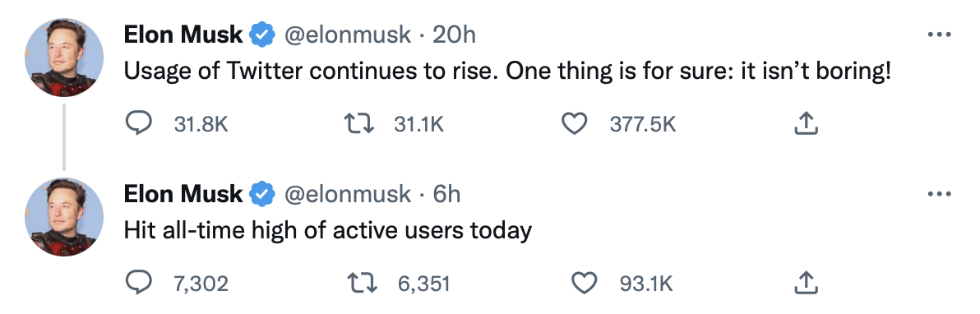Share the 'it isn't boring' tweet
Screen dimensions: 980x314
coord(806,124)
